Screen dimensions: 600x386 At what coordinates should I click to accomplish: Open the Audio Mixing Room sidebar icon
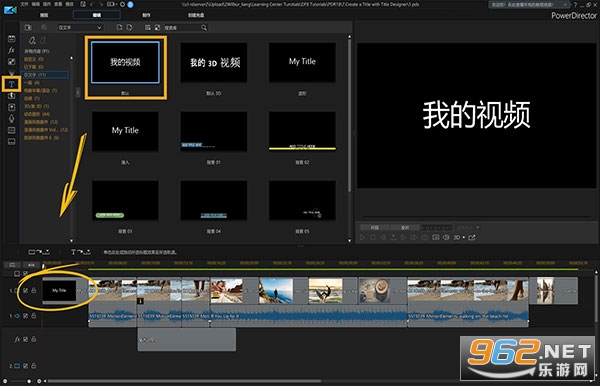(11, 107)
